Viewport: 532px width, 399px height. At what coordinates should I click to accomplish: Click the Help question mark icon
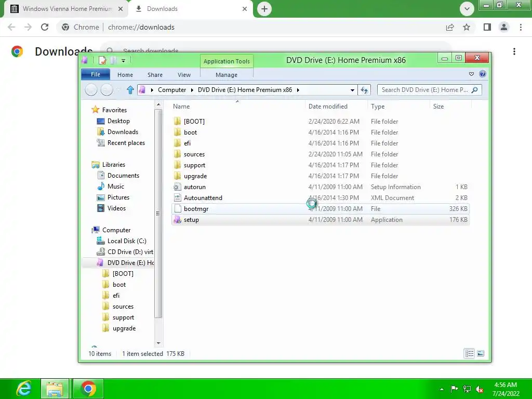483,74
